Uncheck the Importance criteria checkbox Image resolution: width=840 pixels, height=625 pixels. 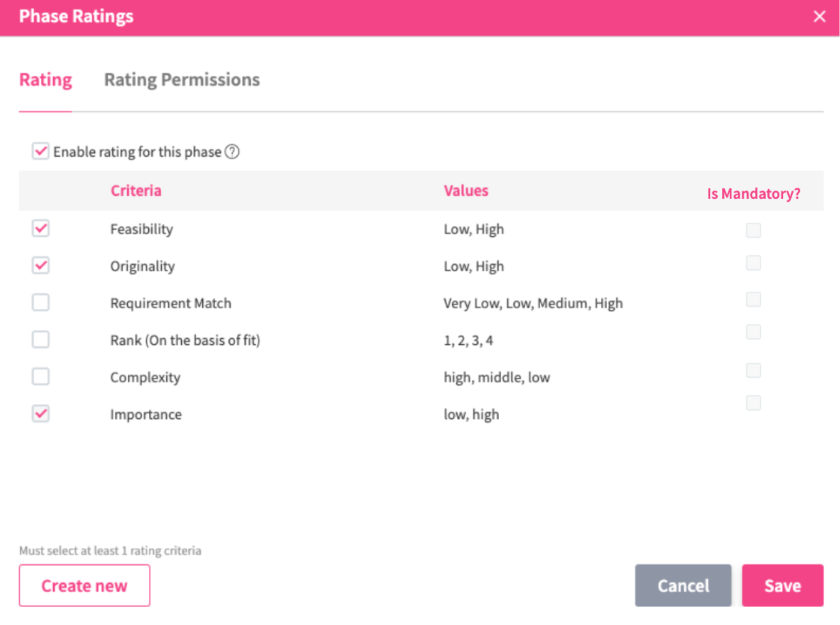(x=41, y=414)
